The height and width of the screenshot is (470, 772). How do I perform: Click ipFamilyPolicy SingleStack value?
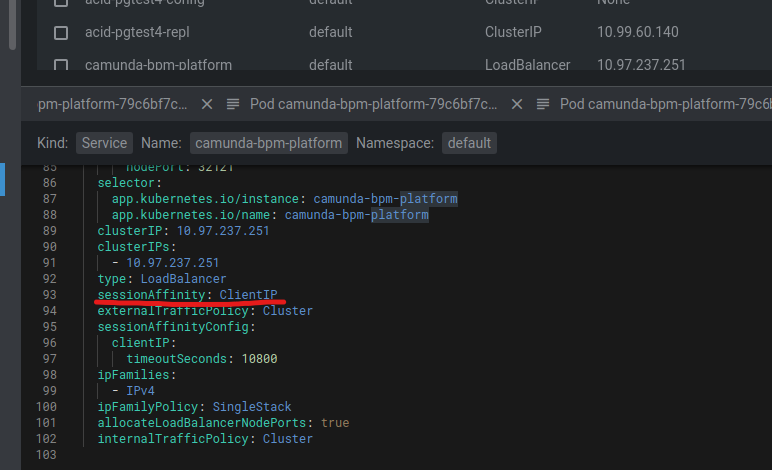click(252, 407)
